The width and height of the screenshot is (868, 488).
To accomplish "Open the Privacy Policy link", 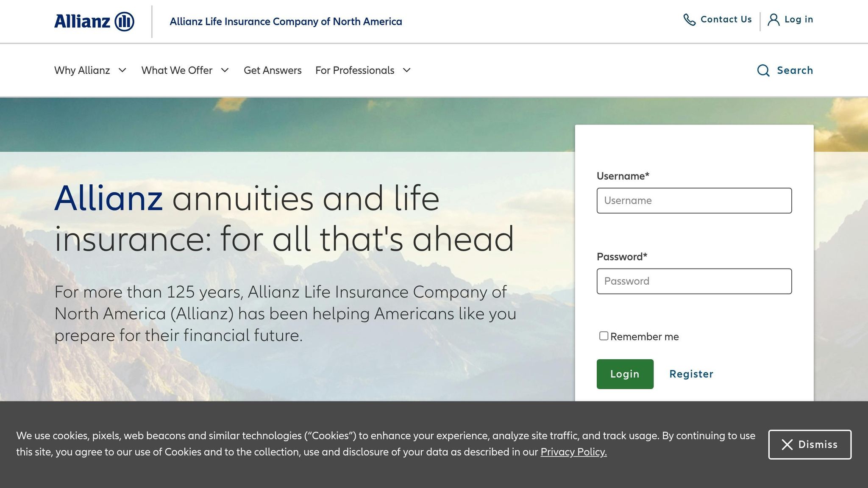I will pos(573,452).
